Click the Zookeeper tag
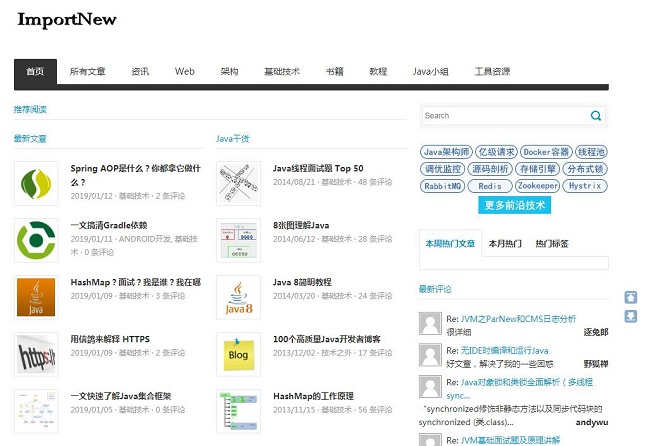 tap(538, 186)
